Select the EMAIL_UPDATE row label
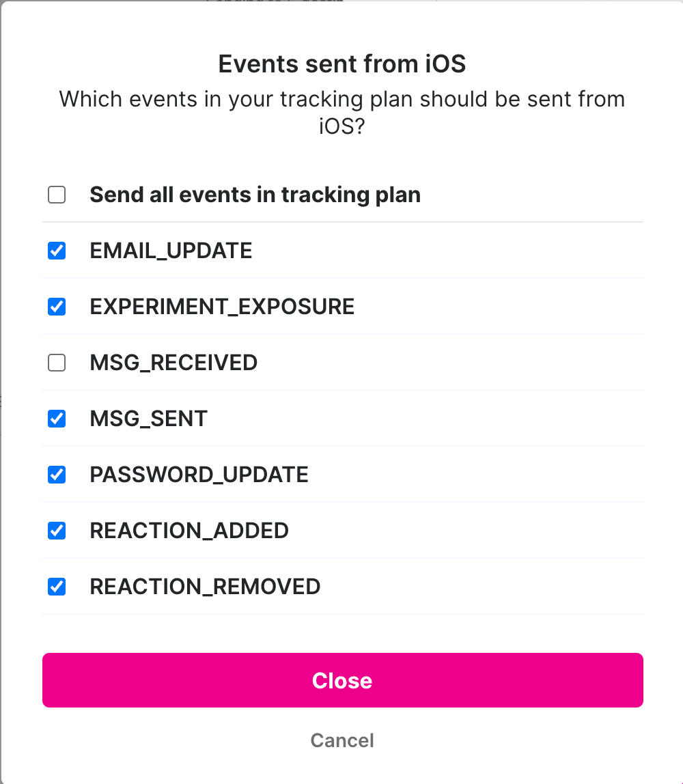The width and height of the screenshot is (683, 784). pyautogui.click(x=171, y=251)
